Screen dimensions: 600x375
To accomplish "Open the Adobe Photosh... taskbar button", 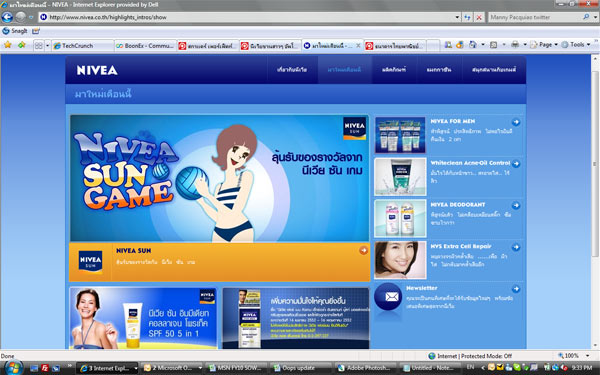I will 365,368.
